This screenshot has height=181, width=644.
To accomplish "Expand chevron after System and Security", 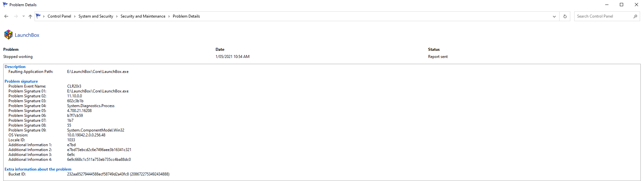I will pos(117,16).
